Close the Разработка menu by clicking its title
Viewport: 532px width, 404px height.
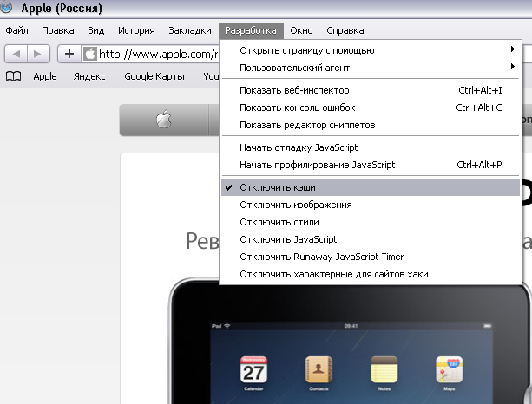(x=251, y=30)
